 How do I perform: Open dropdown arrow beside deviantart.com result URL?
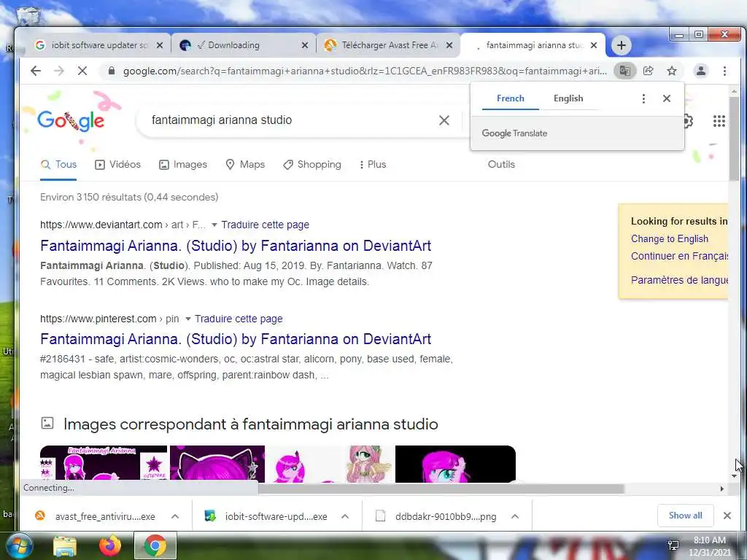(x=214, y=225)
